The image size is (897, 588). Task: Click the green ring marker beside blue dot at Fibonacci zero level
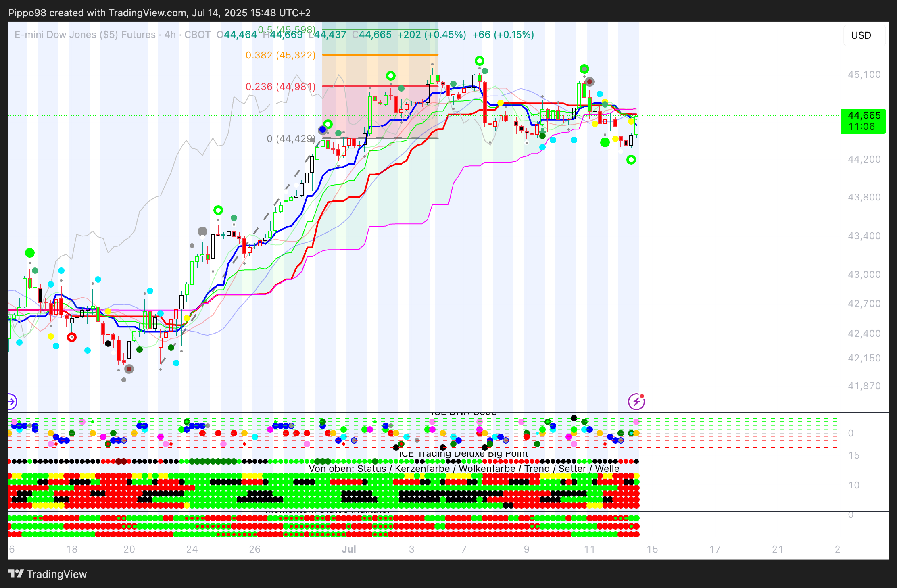(x=328, y=124)
